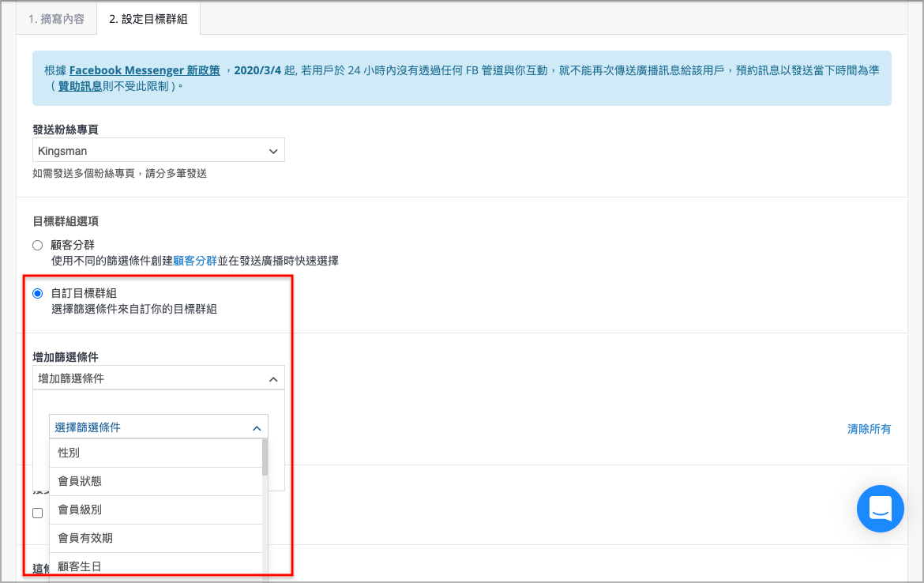The width and height of the screenshot is (924, 583).
Task: Toggle the checkbox below filter section
Action: tap(37, 513)
